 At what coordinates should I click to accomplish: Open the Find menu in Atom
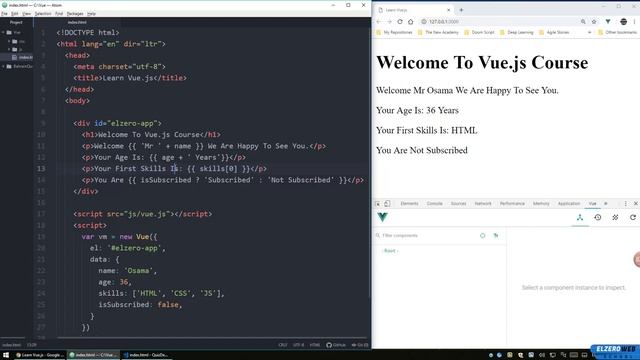[x=59, y=13]
